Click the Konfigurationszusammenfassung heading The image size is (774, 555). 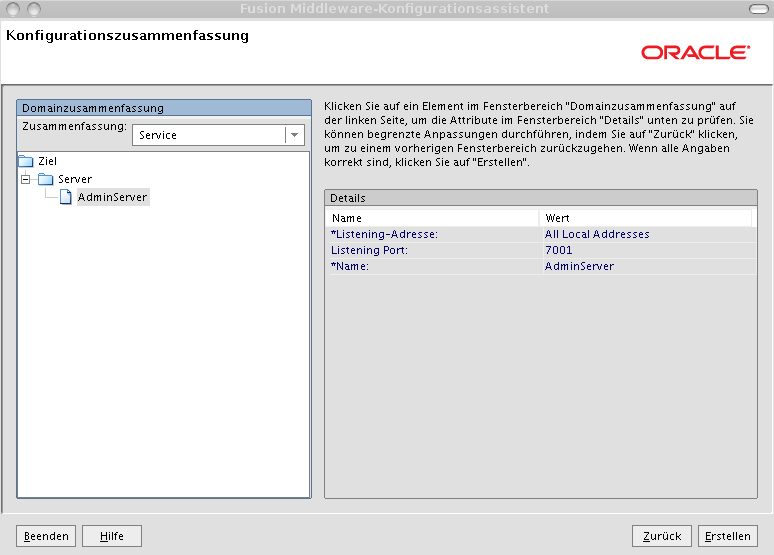pos(127,36)
